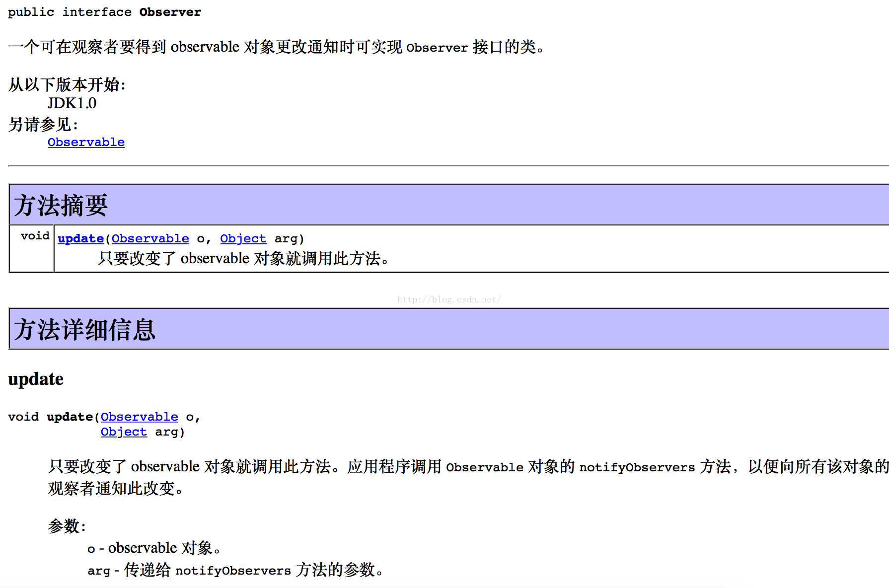Click the 参数: label

point(67,526)
